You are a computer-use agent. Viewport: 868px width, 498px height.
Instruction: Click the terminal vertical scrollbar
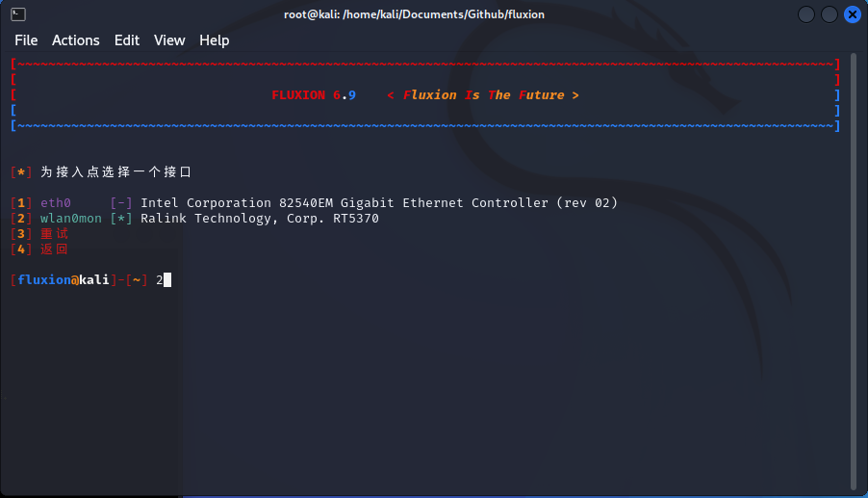854,272
